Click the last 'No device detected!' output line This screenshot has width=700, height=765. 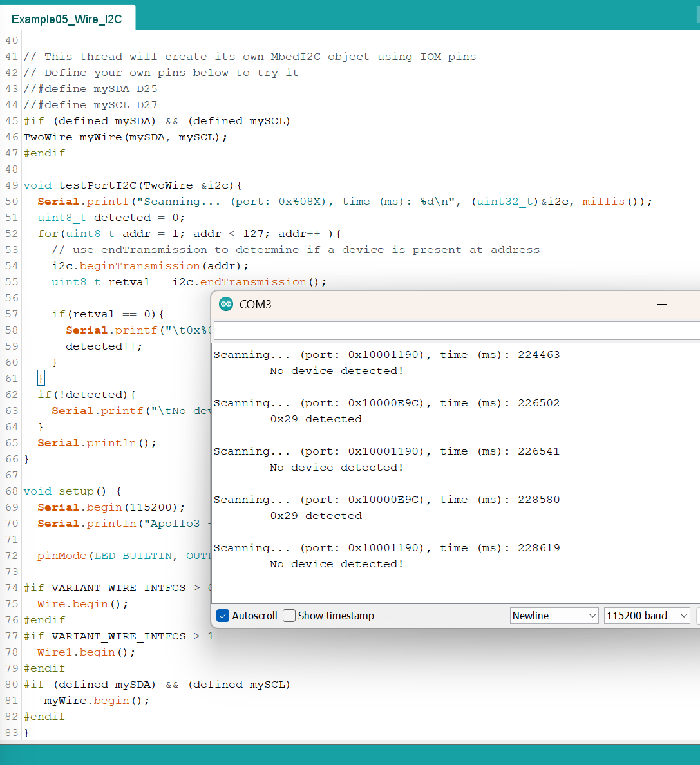(x=336, y=564)
